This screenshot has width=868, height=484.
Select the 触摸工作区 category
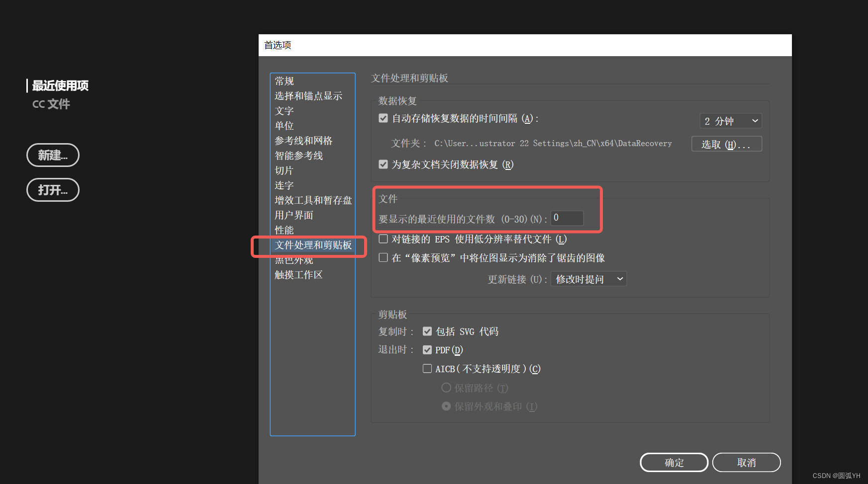coord(298,275)
